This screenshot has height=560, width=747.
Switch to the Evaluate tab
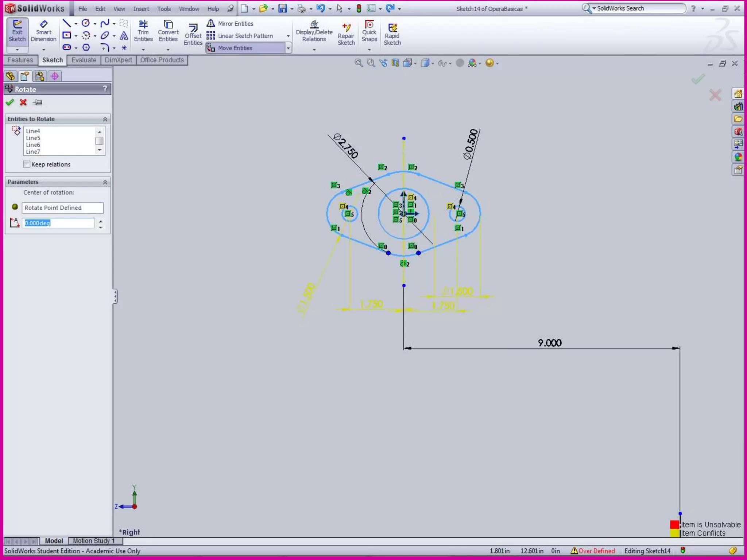(84, 60)
